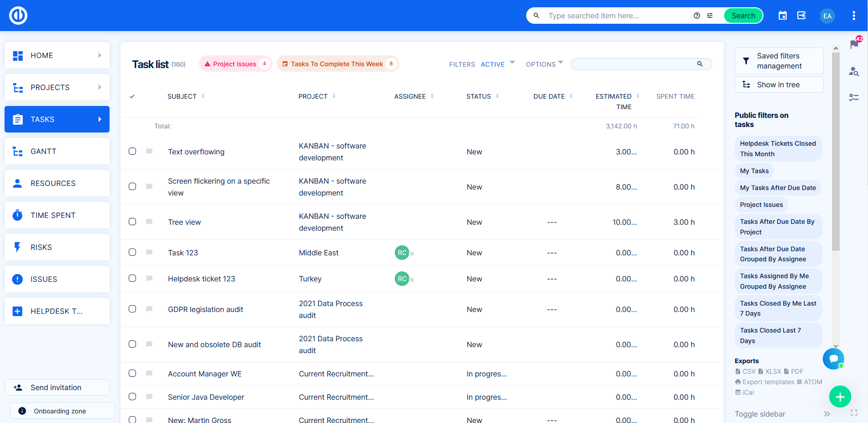Open the green chat bubble widget
This screenshot has width=868, height=423.
[x=833, y=359]
